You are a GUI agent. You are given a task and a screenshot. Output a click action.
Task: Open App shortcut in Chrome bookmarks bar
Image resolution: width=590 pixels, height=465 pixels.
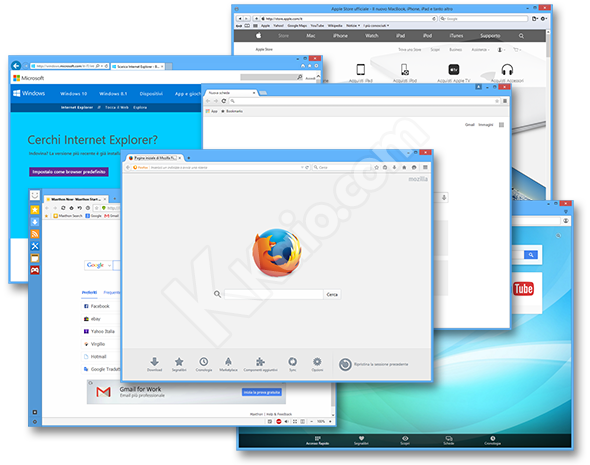coord(211,111)
